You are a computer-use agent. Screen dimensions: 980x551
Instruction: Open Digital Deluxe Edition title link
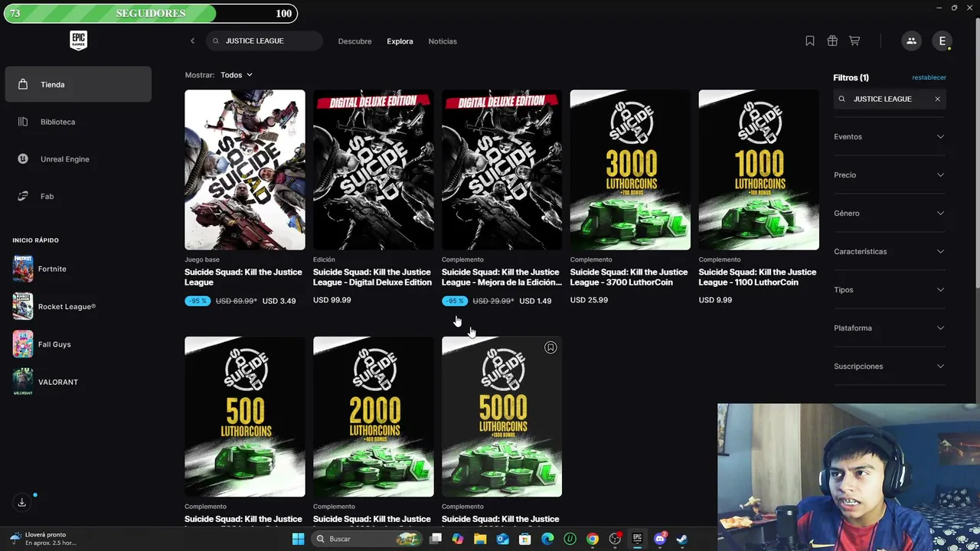pyautogui.click(x=372, y=277)
